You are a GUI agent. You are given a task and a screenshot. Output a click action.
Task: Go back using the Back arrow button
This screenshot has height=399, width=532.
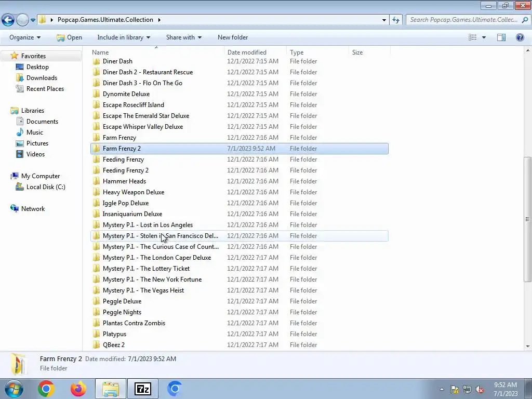[x=8, y=20]
